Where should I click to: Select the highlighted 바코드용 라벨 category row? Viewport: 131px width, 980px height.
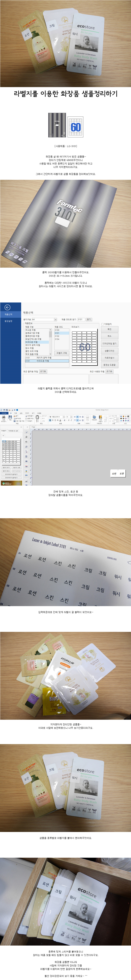point(36,342)
